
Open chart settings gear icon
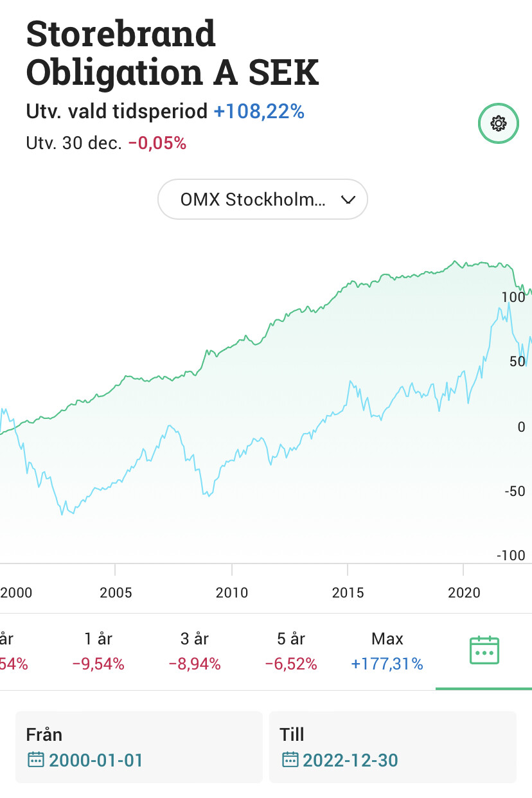tap(499, 123)
